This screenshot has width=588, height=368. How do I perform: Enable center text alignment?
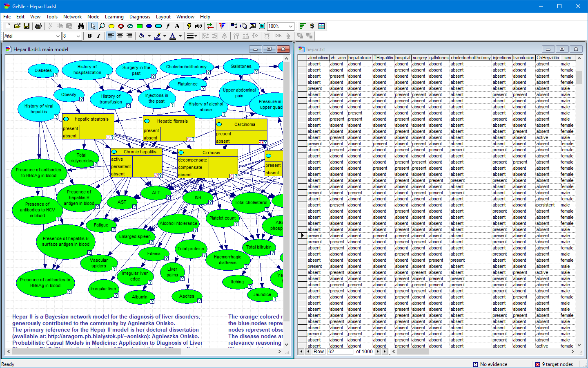120,36
